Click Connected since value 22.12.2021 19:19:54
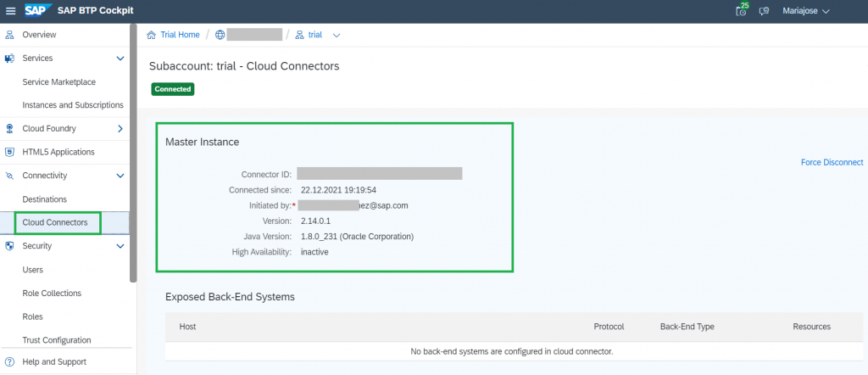The width and height of the screenshot is (868, 375). coord(339,190)
